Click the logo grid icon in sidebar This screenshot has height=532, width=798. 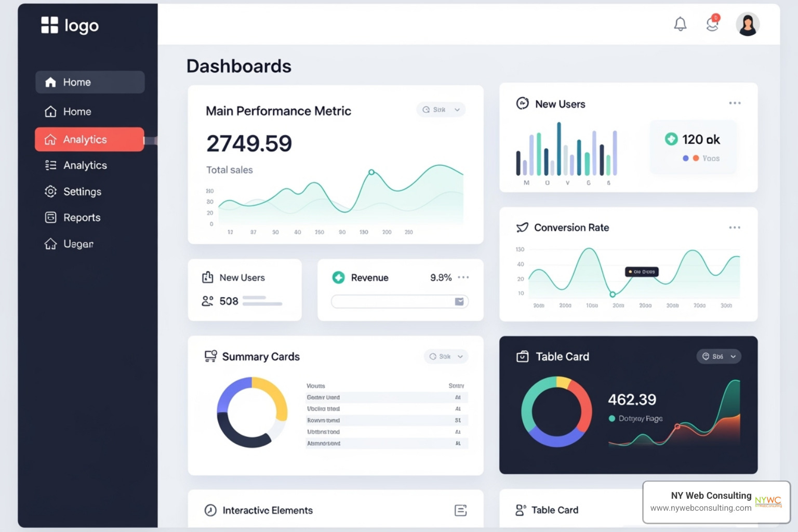point(49,24)
